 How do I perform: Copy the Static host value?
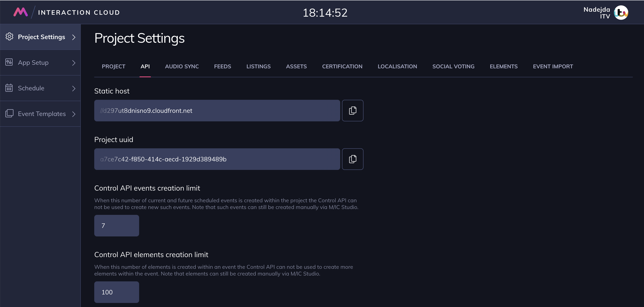(353, 110)
